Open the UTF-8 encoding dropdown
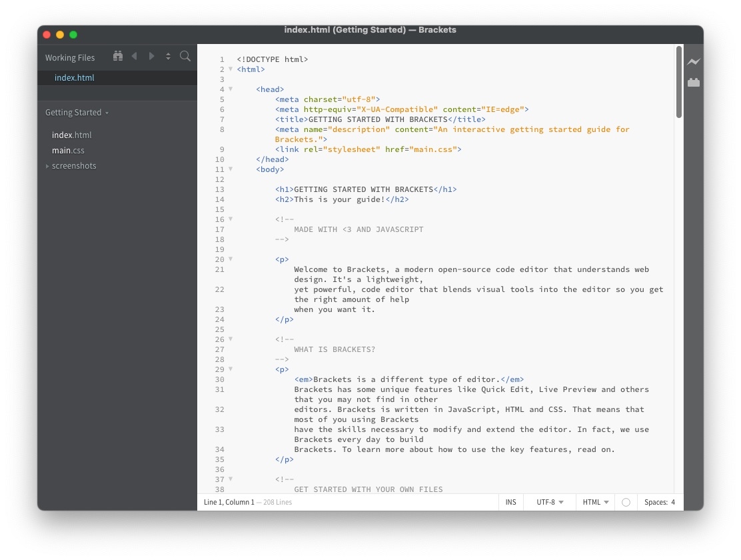Viewport: 741px width, 560px height. [x=550, y=502]
